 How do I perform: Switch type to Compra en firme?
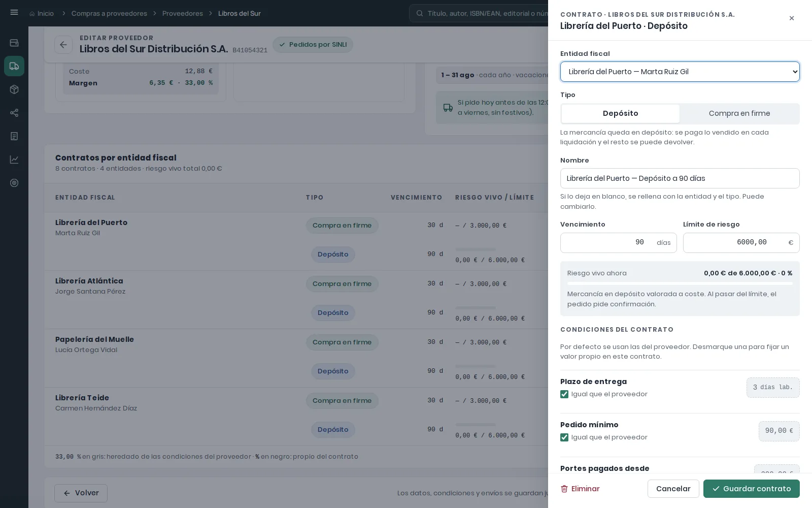(739, 114)
